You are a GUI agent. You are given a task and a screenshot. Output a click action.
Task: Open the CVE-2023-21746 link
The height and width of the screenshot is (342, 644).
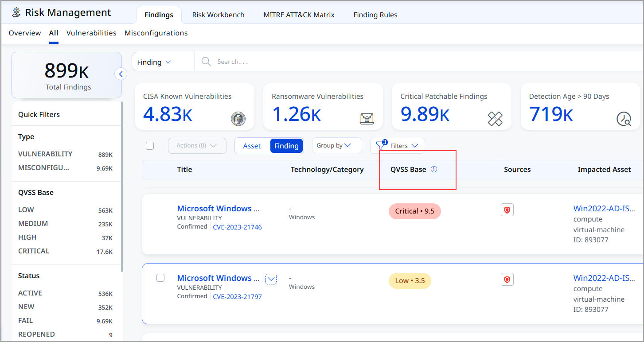[237, 227]
